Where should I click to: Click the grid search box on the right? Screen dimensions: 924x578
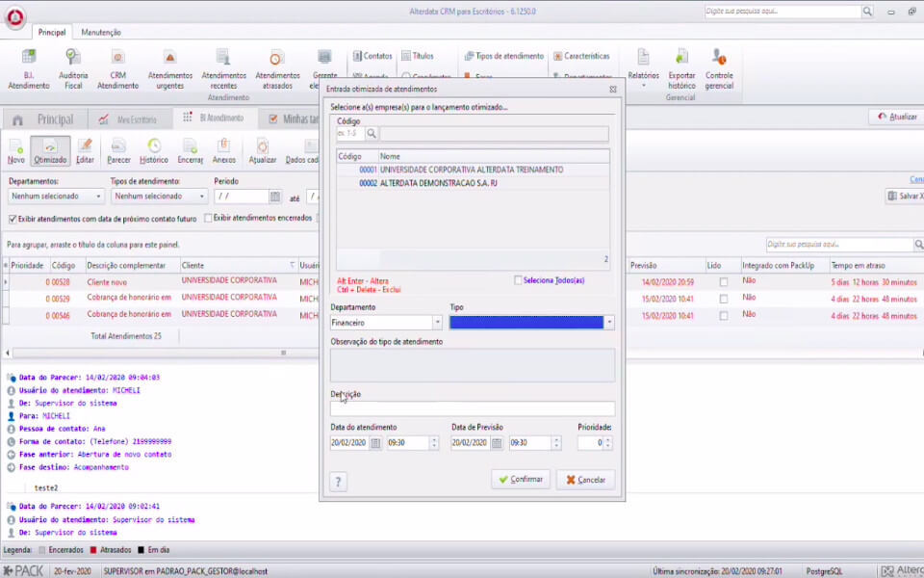839,244
